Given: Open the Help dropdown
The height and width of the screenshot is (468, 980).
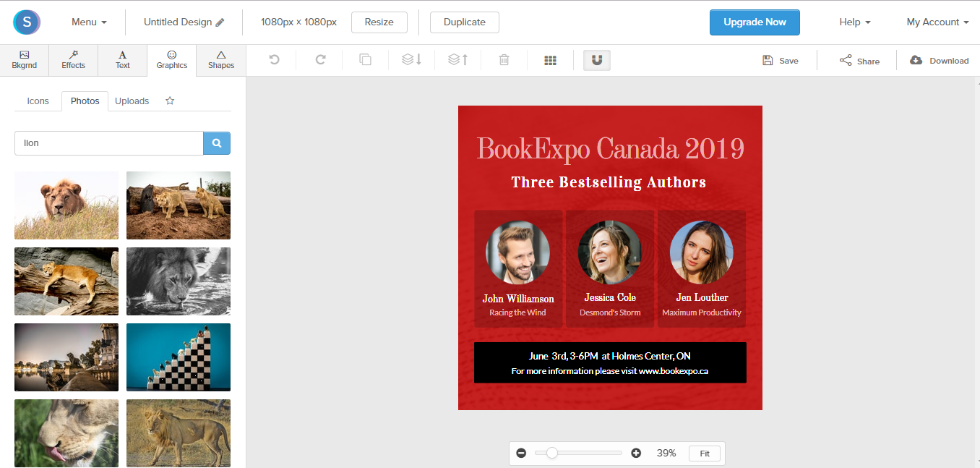Looking at the screenshot, I should 854,22.
